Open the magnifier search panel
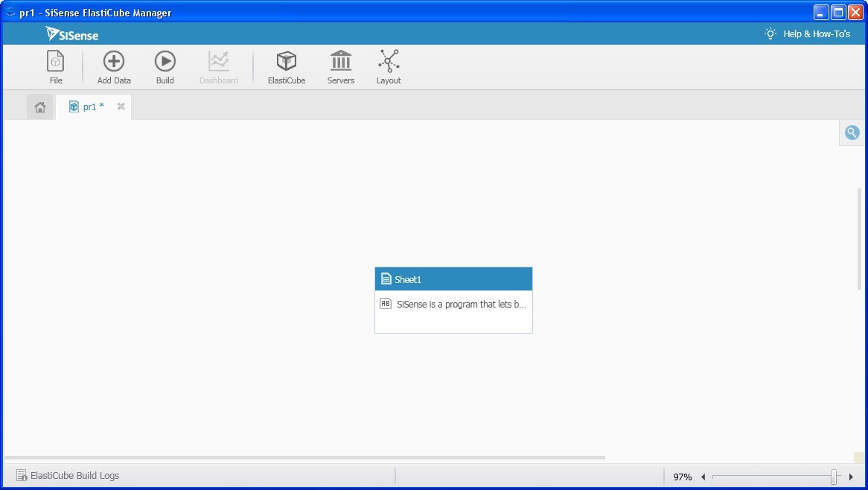 pos(852,133)
